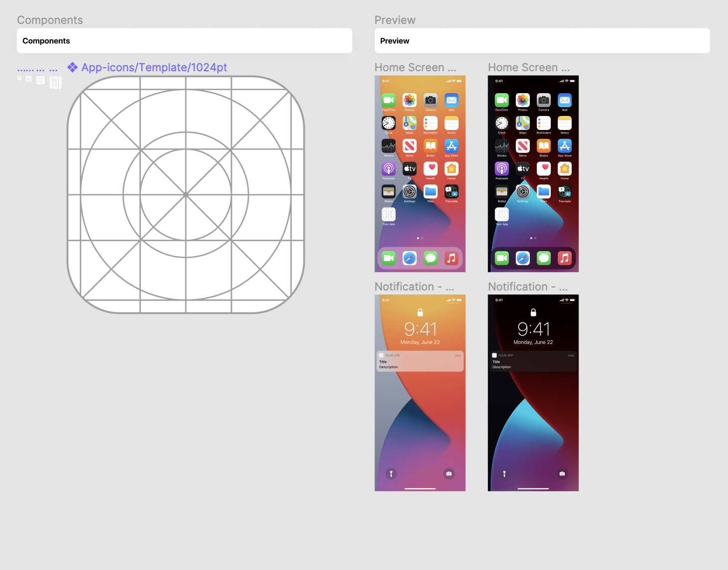
Task: Select the Mail icon on dark home screen
Action: (x=565, y=100)
